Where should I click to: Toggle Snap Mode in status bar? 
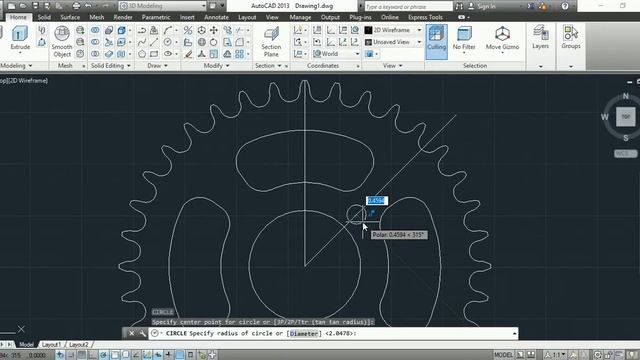tap(71, 355)
